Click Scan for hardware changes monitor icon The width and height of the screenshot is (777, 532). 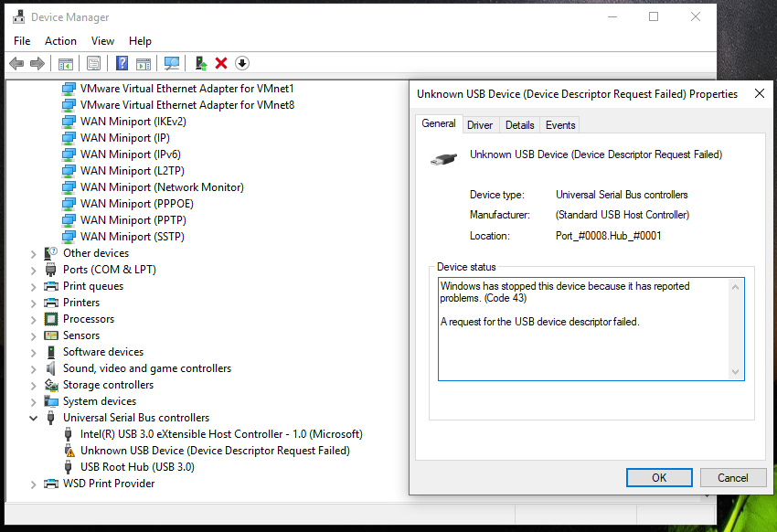172,63
